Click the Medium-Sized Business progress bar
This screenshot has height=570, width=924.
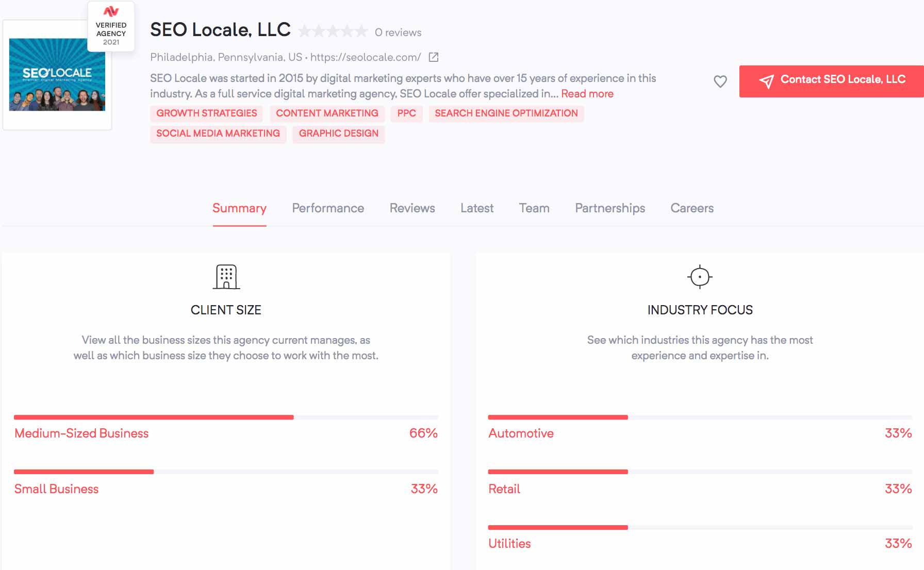point(226,417)
